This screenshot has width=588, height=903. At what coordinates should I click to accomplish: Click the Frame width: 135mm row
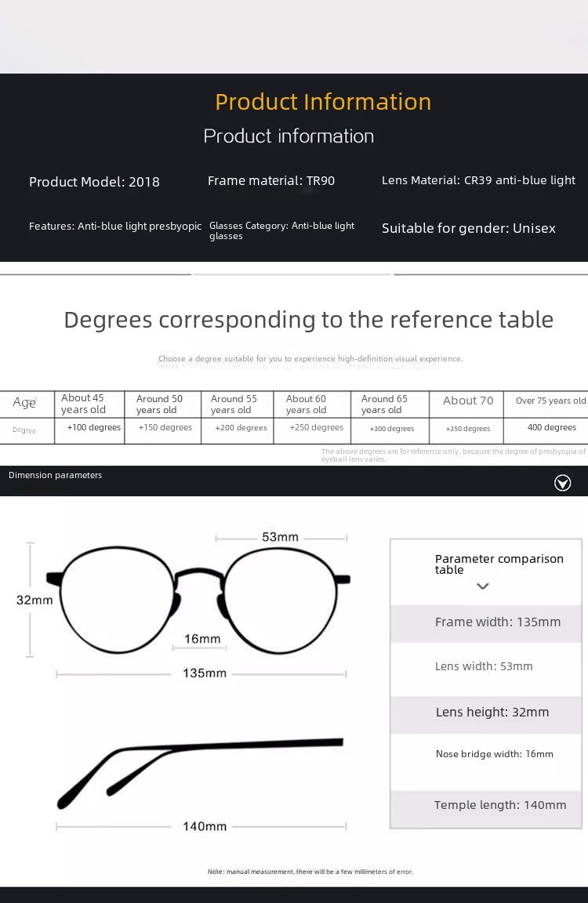point(498,622)
